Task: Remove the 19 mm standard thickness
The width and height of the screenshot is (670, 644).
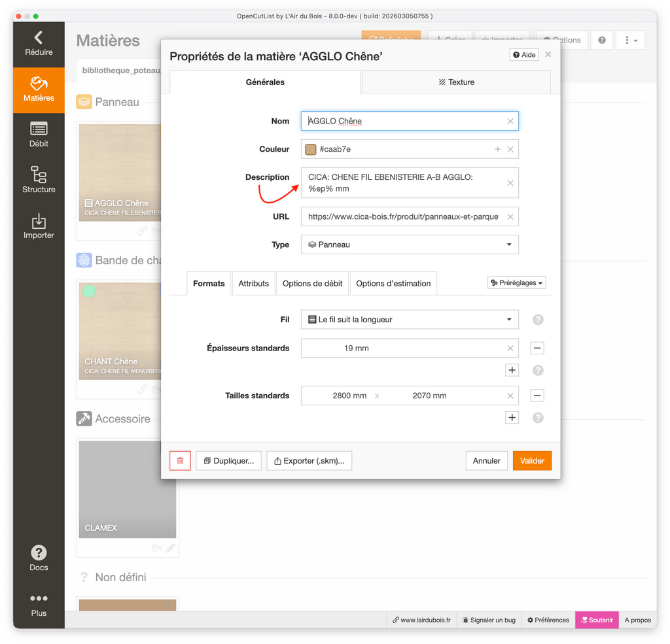Action: tap(537, 348)
